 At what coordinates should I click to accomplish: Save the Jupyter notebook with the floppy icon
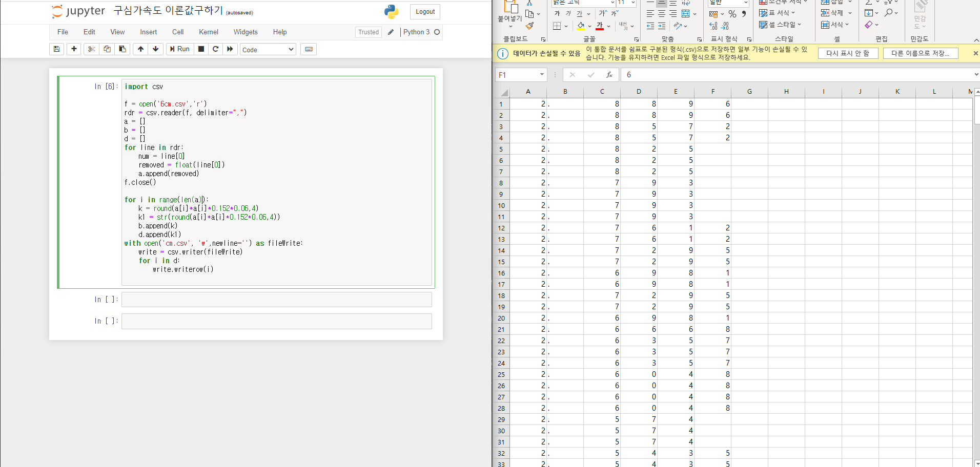(x=57, y=49)
